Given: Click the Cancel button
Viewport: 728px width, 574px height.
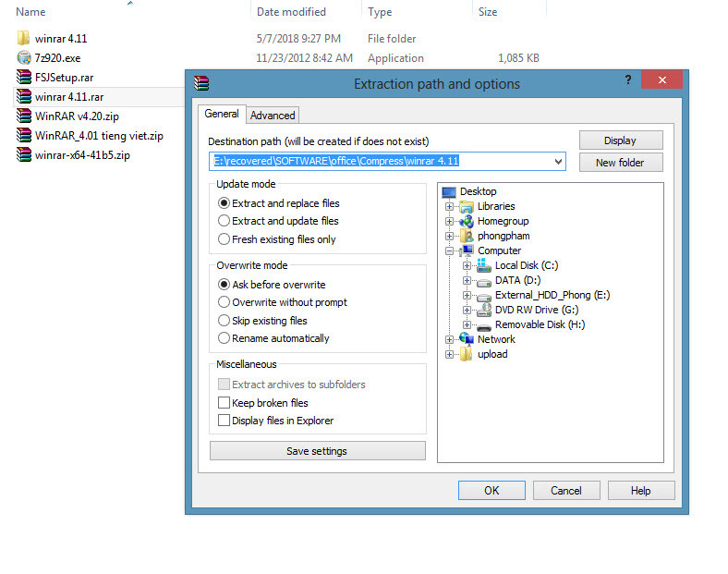Looking at the screenshot, I should (x=566, y=491).
